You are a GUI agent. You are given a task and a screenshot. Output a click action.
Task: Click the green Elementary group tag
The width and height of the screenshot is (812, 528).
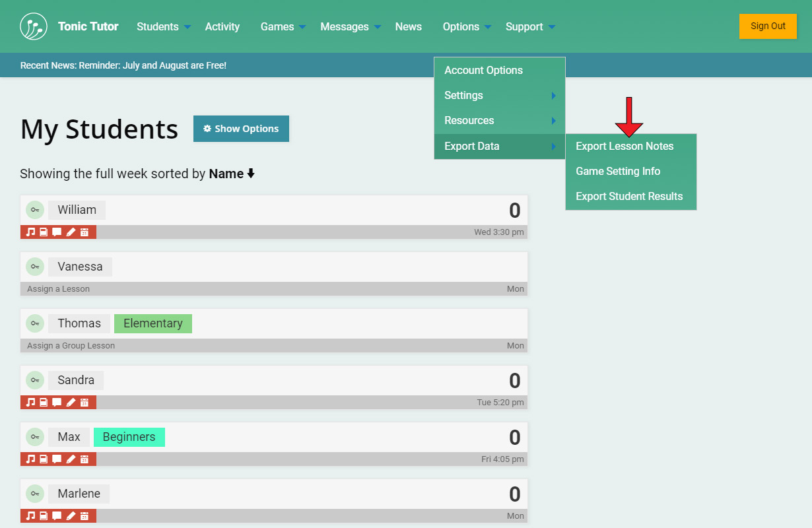tap(153, 323)
